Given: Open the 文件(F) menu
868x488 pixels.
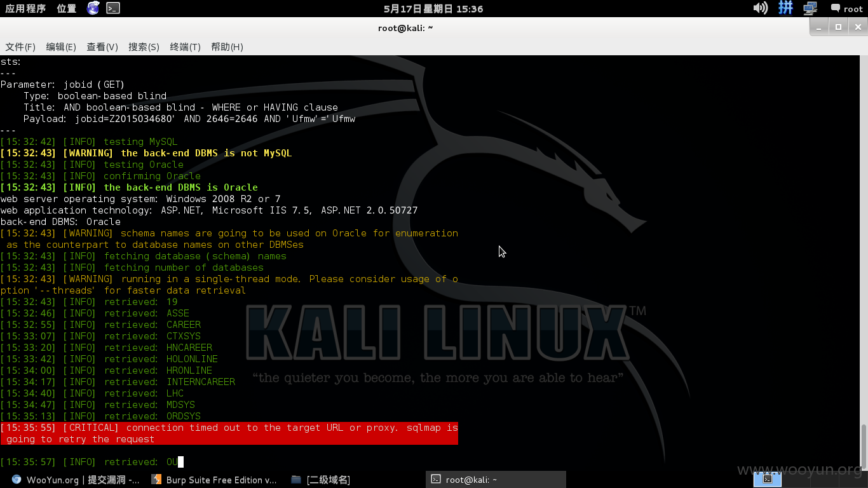Looking at the screenshot, I should (x=20, y=47).
